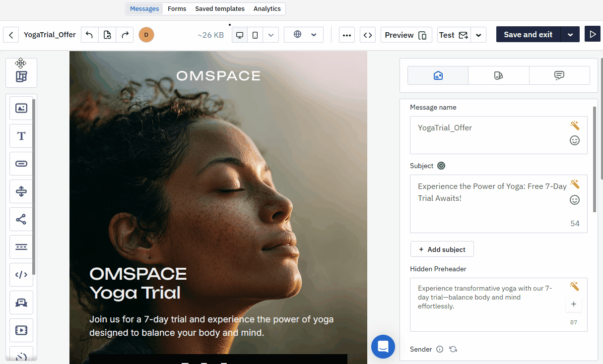Open the Forms tab
The width and height of the screenshot is (603, 364).
tap(177, 9)
